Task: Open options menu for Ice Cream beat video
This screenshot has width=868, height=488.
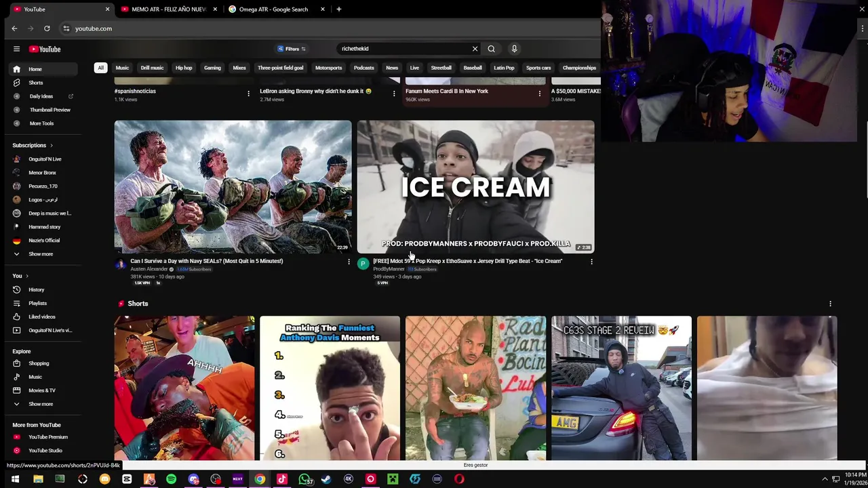Action: pyautogui.click(x=591, y=262)
